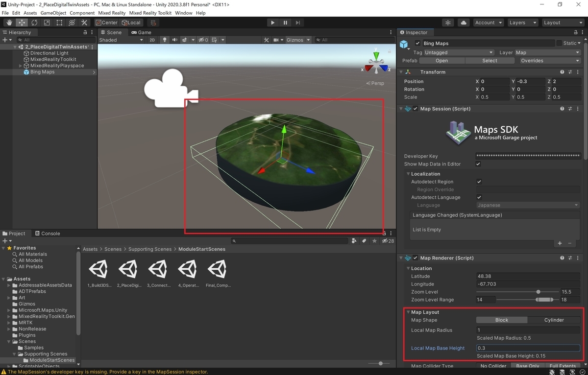Toggle the Static checkbox
This screenshot has width=588, height=375.
point(559,43)
